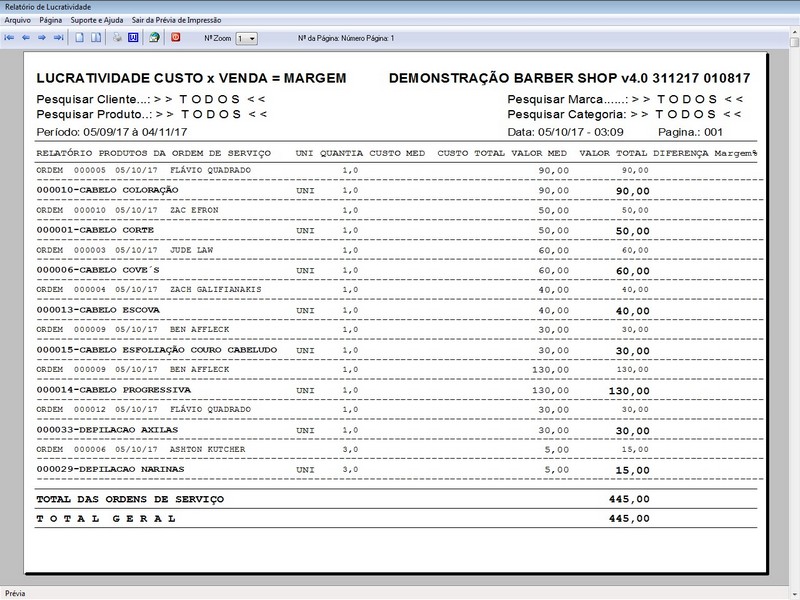Go to the first page arrow
This screenshot has width=800, height=600.
tap(9, 38)
